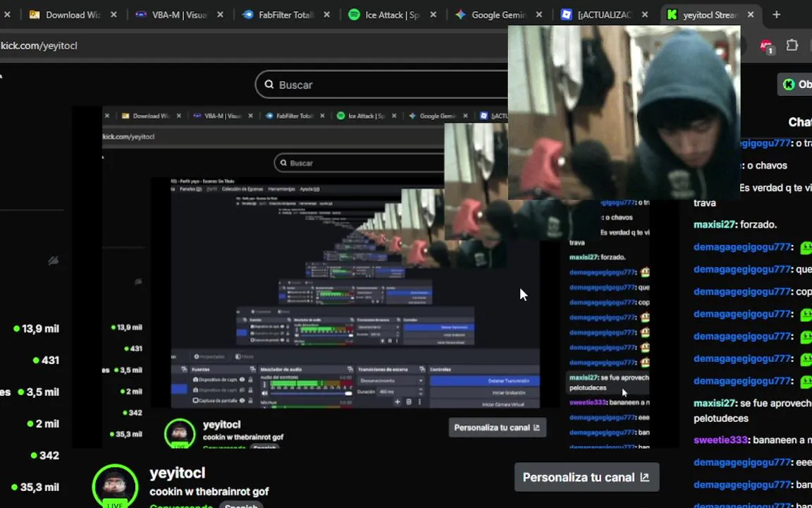Image resolution: width=812 pixels, height=508 pixels.
Task: Click Detener Transmisión in streamed OBS
Action: pyautogui.click(x=485, y=380)
